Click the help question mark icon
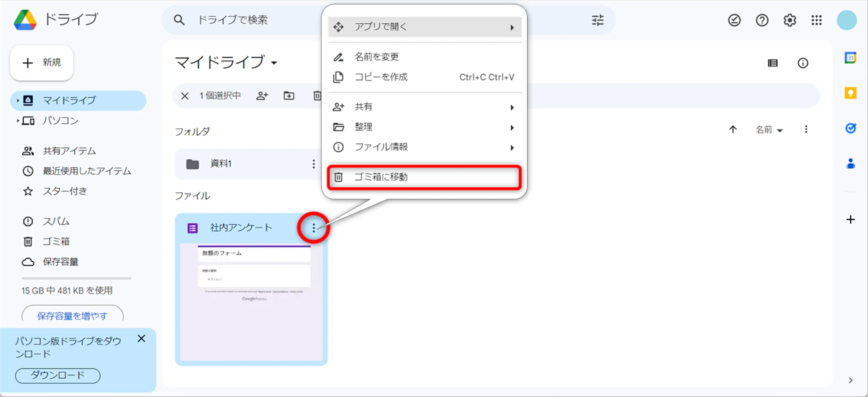The width and height of the screenshot is (868, 397). click(762, 20)
